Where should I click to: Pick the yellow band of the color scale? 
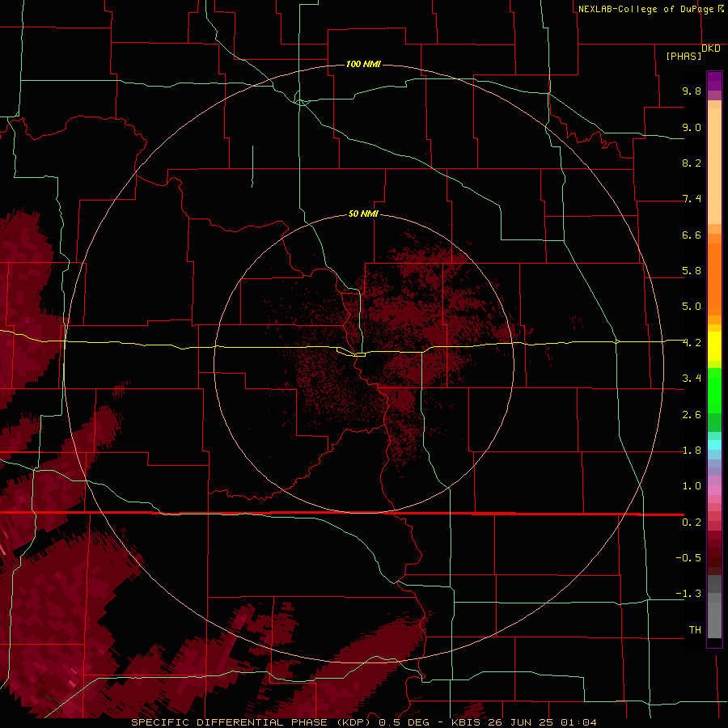(714, 346)
